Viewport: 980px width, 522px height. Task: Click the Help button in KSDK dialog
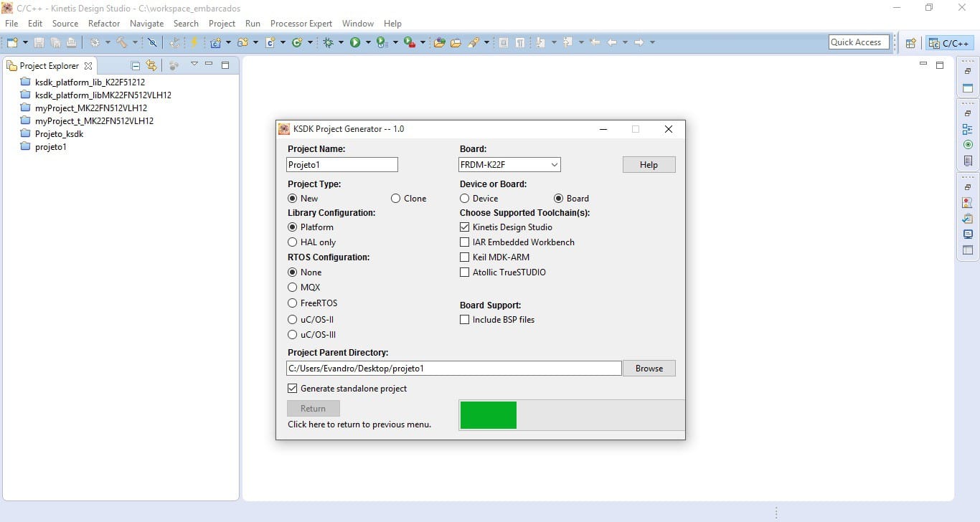pos(649,165)
